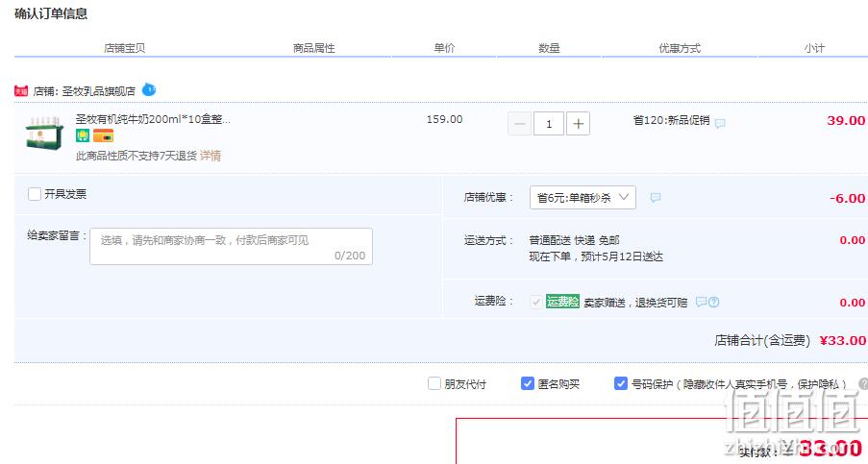Click the subtotal 39.00
The height and width of the screenshot is (464, 868).
846,120
